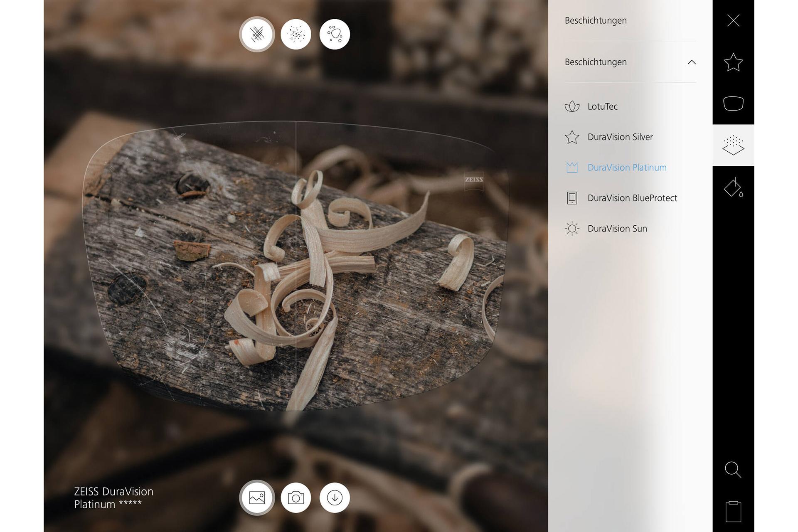Open the lens shape sidebar icon

pos(733,103)
